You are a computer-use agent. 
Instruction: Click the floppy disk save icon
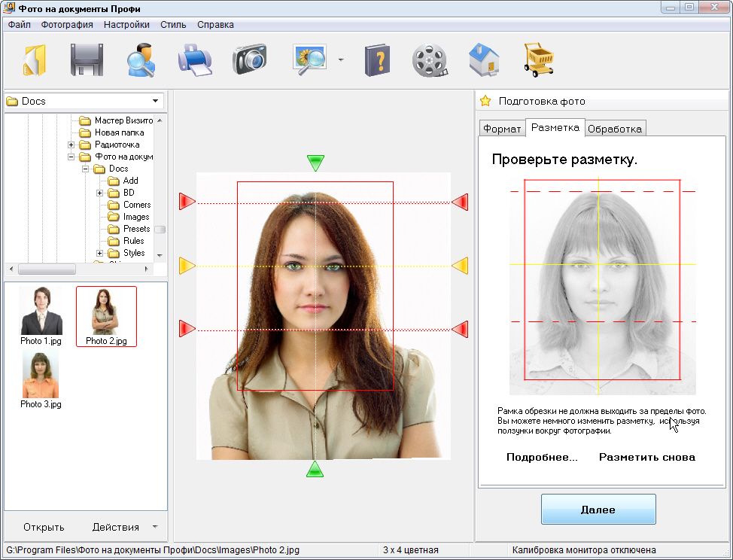tap(87, 60)
